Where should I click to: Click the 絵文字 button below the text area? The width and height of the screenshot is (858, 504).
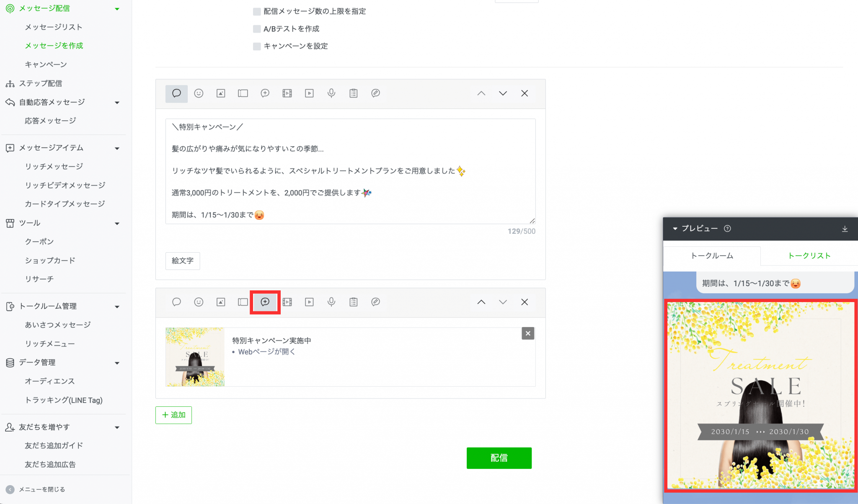tap(182, 261)
